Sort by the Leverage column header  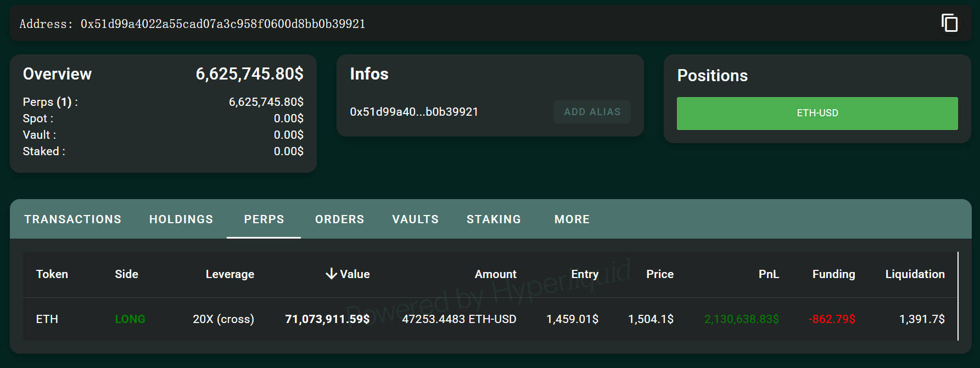pyautogui.click(x=229, y=274)
